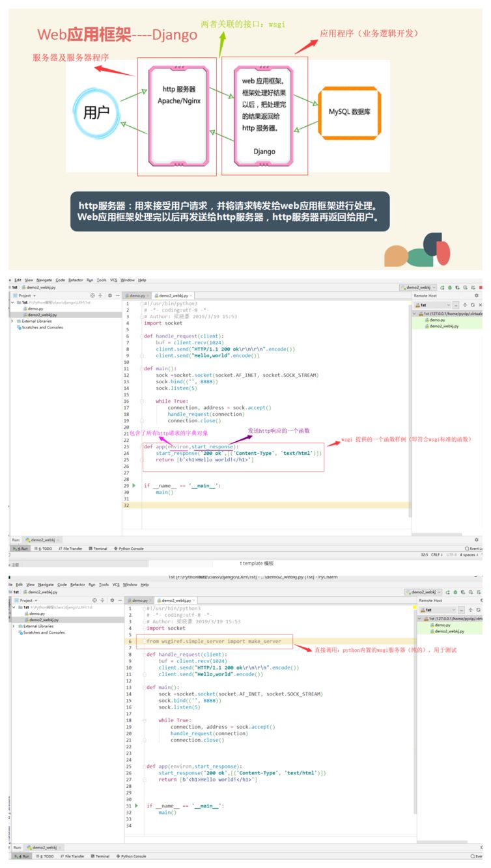
Task: Click locate-file target icon in upper Project panel
Action: coord(92,295)
